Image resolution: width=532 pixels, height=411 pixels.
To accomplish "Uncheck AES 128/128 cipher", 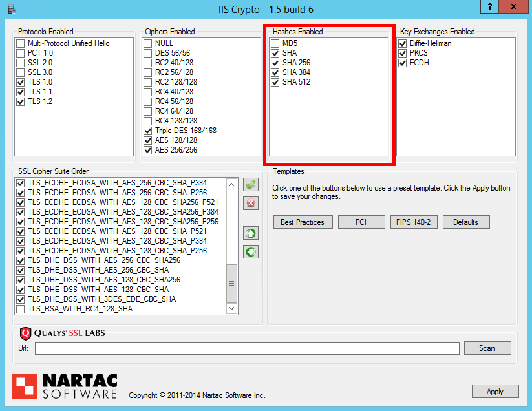I will (x=147, y=140).
